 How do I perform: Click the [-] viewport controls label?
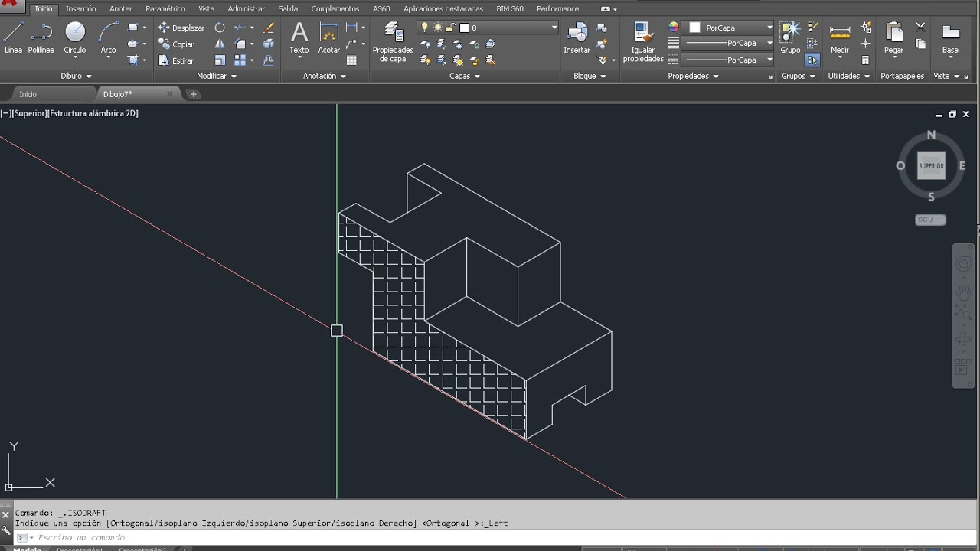[5, 113]
